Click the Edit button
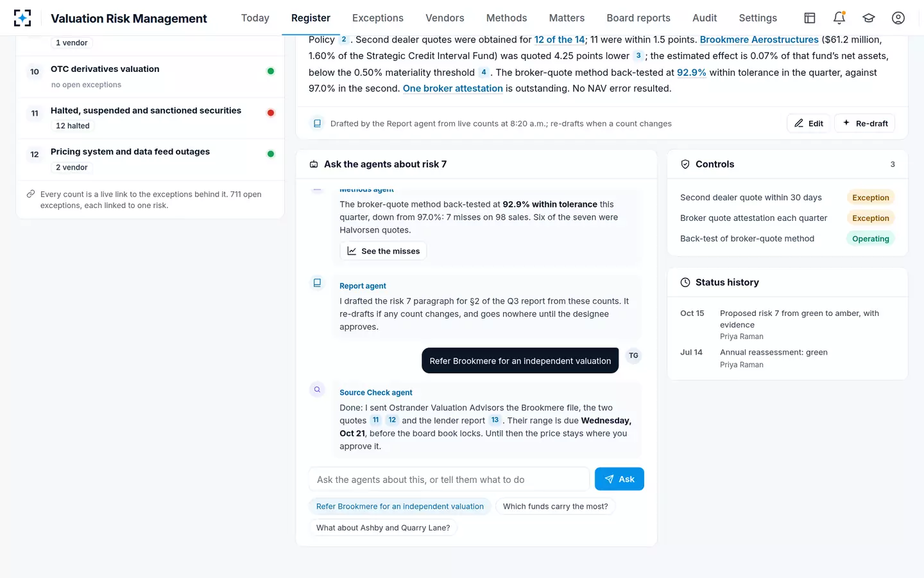924x578 pixels. tap(809, 123)
